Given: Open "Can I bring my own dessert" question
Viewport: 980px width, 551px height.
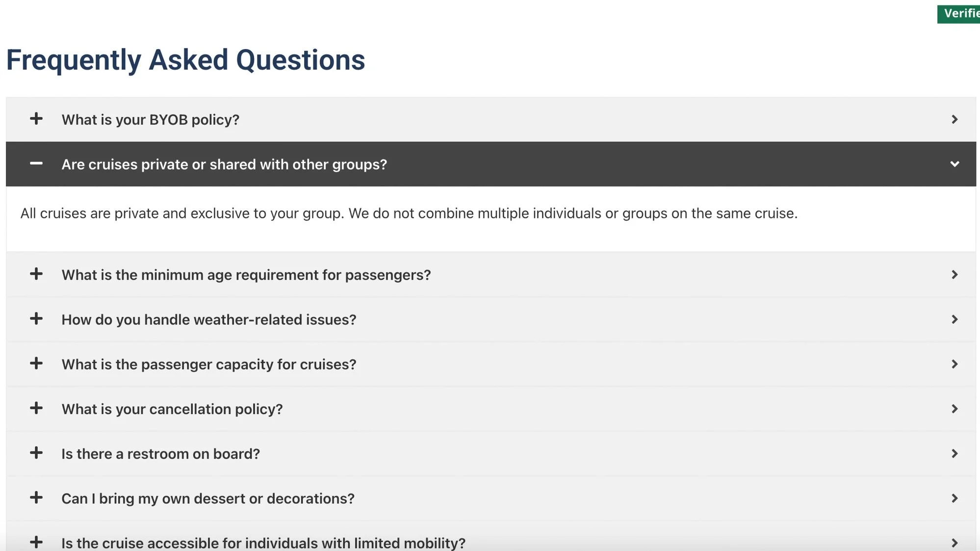Looking at the screenshot, I should click(207, 499).
